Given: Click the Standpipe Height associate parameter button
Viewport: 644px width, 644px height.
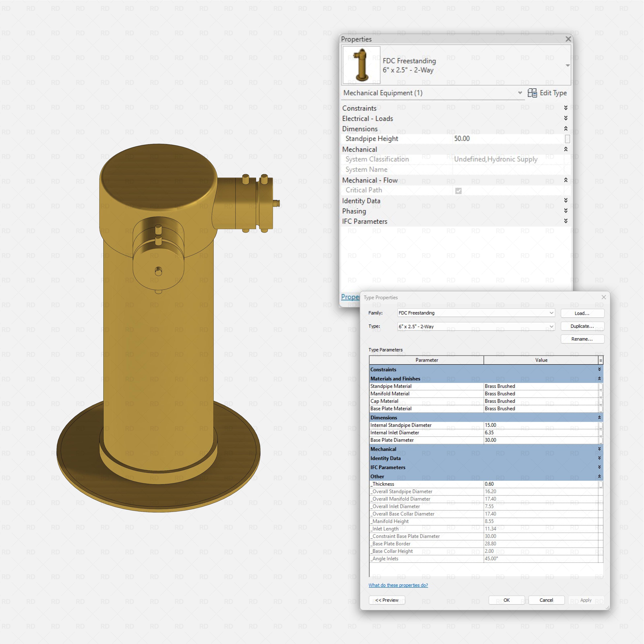Looking at the screenshot, I should [x=567, y=139].
